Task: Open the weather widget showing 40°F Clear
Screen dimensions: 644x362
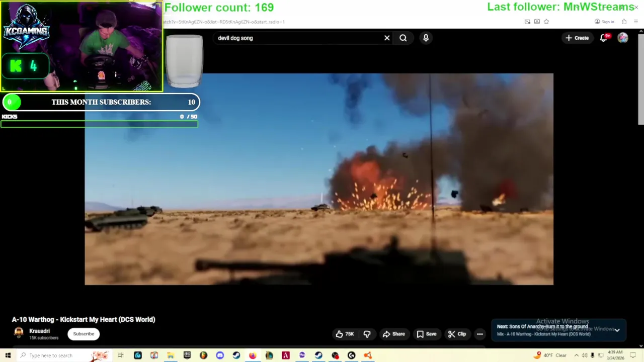Action: click(x=551, y=355)
